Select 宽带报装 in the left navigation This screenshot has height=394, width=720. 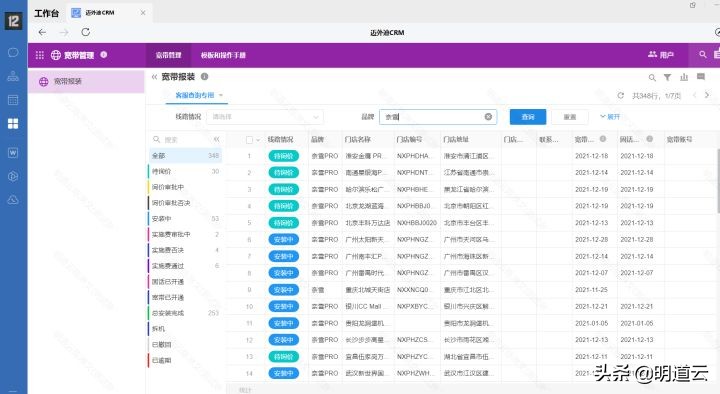pyautogui.click(x=86, y=81)
